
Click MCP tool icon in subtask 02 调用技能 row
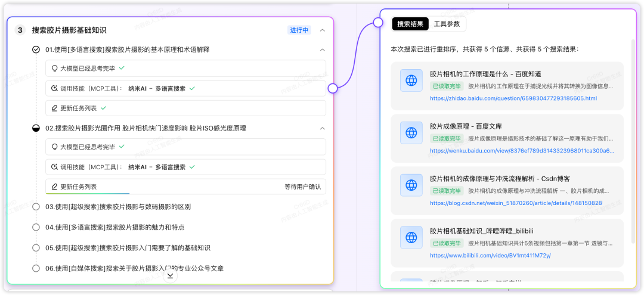coord(54,167)
